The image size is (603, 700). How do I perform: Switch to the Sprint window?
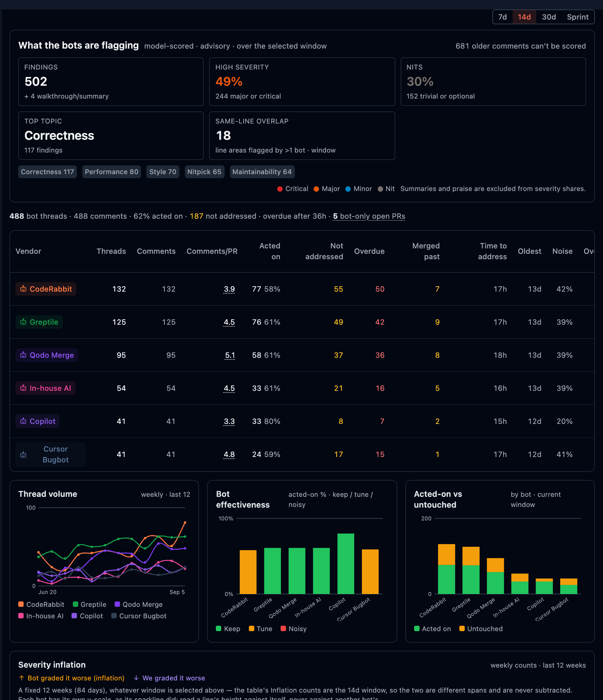click(x=577, y=17)
